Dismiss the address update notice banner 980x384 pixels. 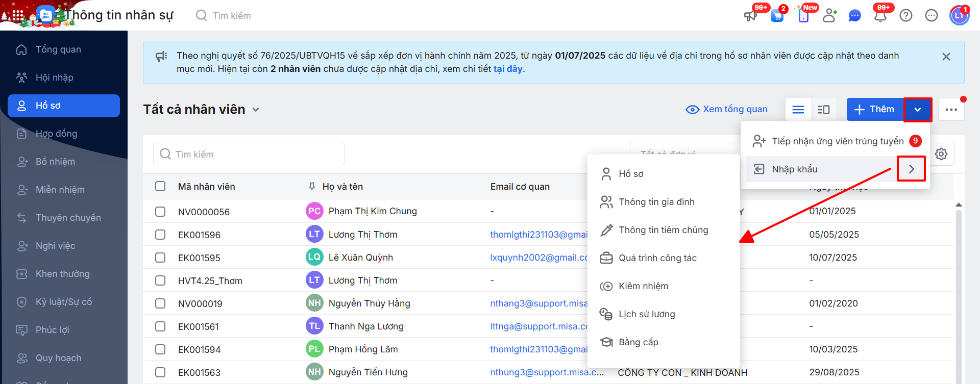[946, 57]
